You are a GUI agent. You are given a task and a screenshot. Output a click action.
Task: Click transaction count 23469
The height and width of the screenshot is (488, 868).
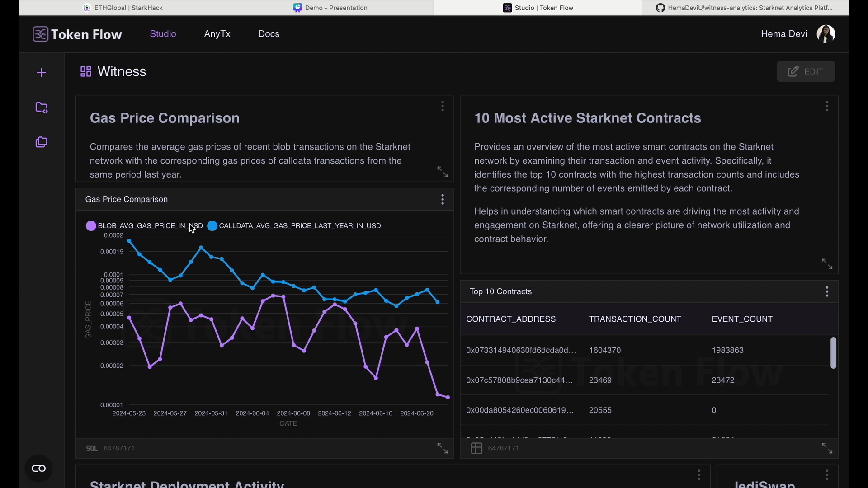[x=600, y=380]
